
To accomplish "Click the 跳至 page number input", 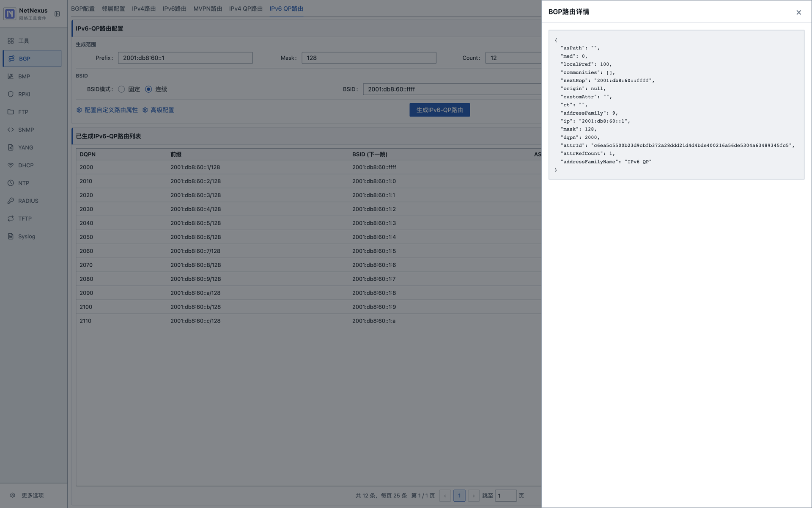I will 506,496.
